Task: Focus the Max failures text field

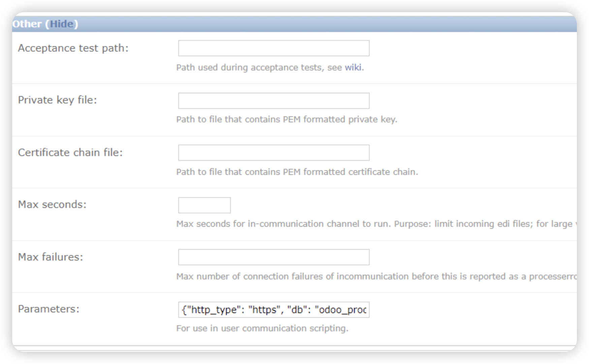Action: pos(273,257)
